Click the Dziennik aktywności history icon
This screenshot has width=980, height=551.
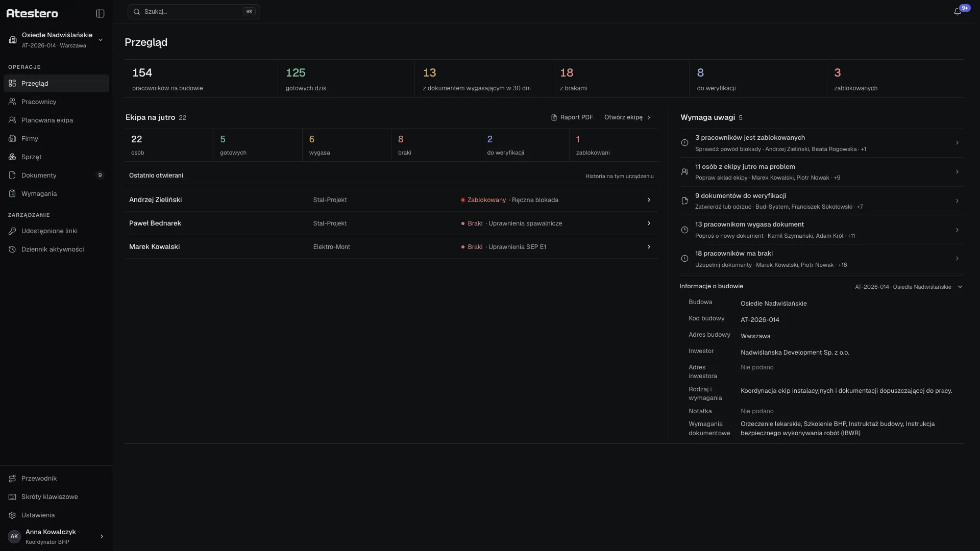[12, 249]
